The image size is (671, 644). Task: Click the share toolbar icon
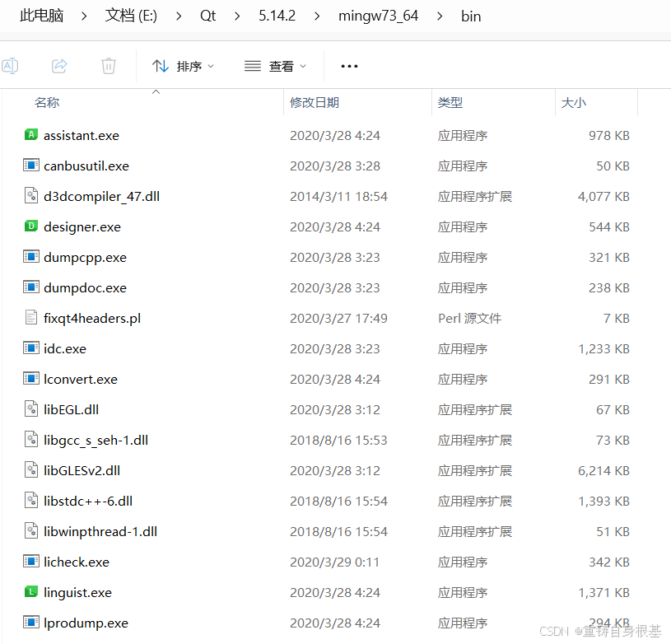pos(58,66)
